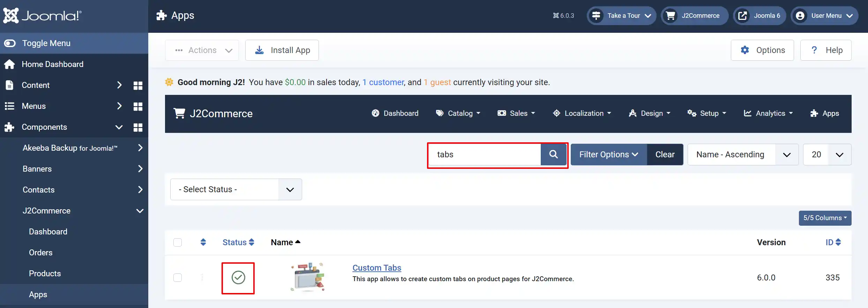Open Components dashboard grid icon
The image size is (868, 308).
tap(138, 127)
